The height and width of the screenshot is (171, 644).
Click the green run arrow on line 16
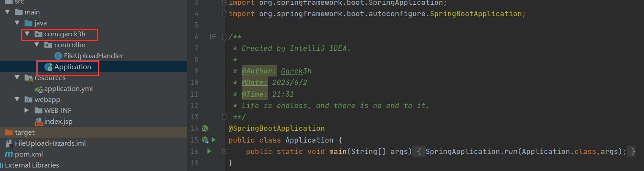click(209, 151)
